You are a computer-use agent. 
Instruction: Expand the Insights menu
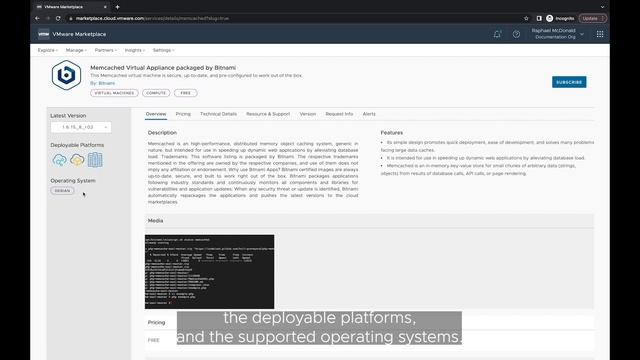(135, 50)
